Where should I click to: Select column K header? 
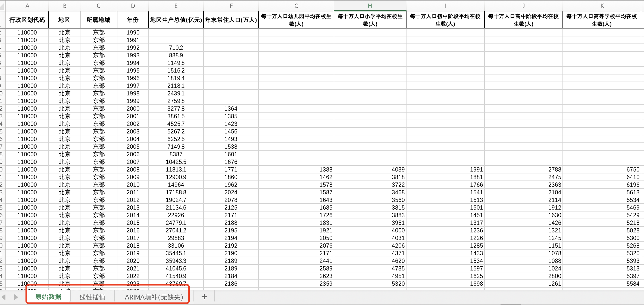pos(602,6)
